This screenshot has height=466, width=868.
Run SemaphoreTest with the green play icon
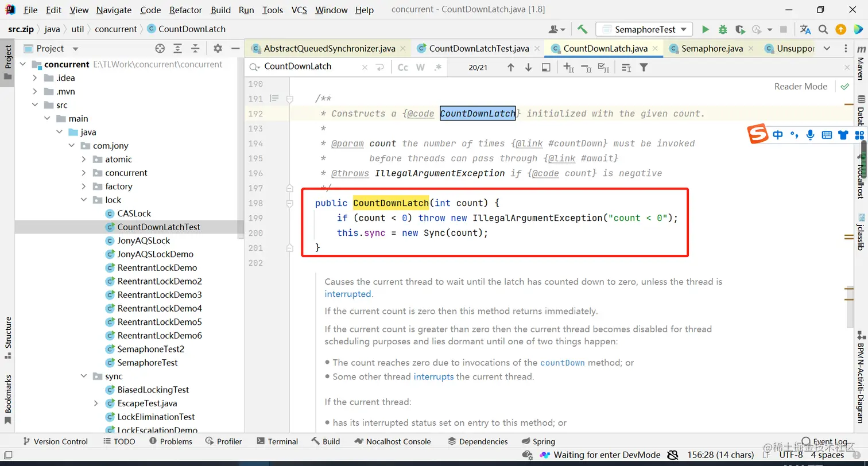[x=706, y=29]
